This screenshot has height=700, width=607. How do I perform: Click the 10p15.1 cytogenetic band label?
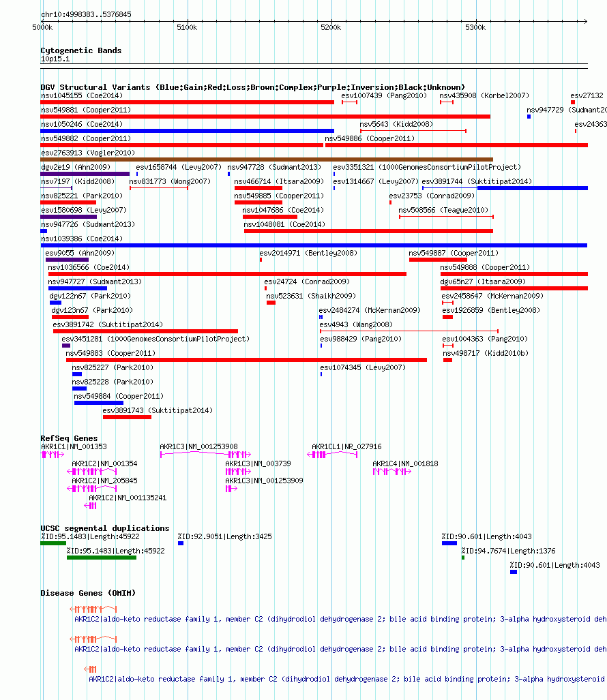(55, 59)
